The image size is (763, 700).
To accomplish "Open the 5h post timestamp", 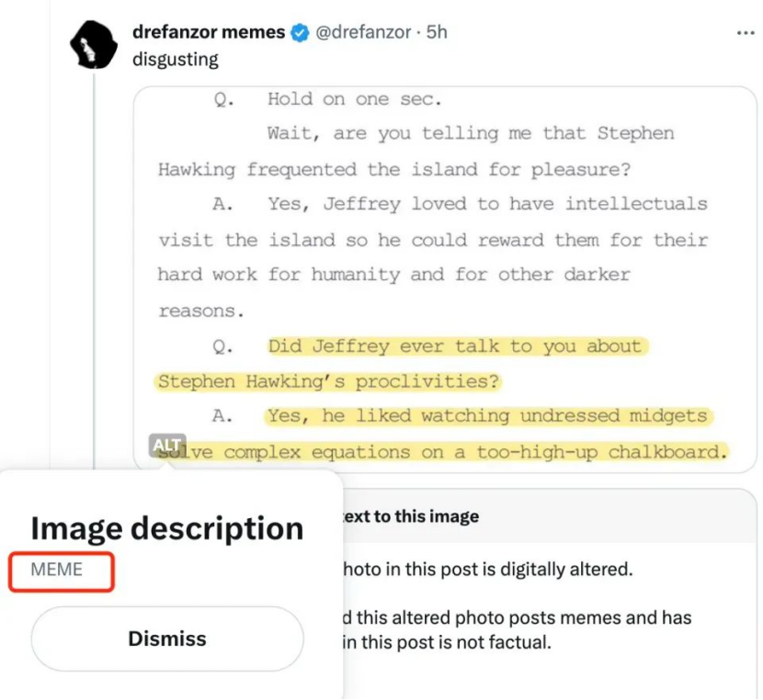I will (x=437, y=32).
